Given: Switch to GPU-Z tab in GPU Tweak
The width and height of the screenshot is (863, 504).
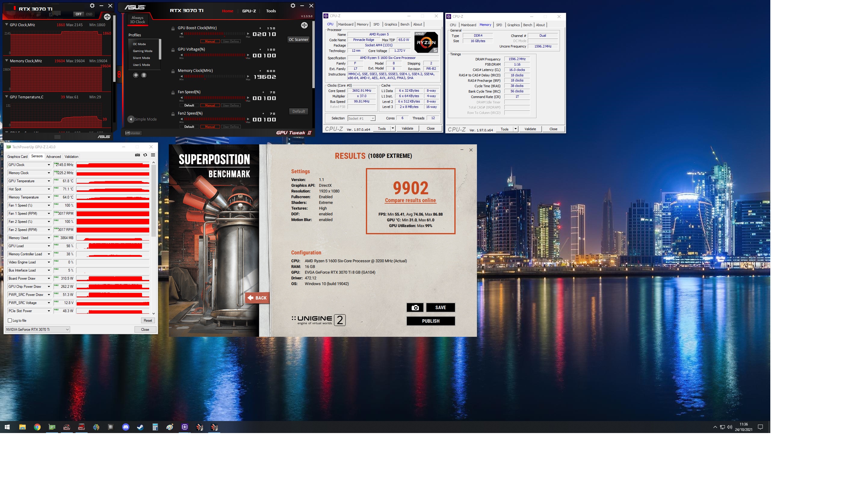Looking at the screenshot, I should click(249, 11).
